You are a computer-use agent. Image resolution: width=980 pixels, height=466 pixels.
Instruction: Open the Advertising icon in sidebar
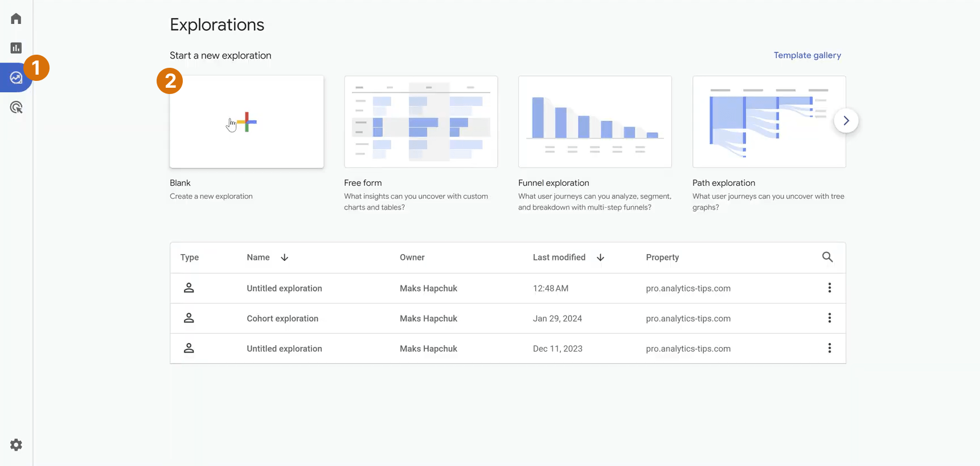click(16, 107)
